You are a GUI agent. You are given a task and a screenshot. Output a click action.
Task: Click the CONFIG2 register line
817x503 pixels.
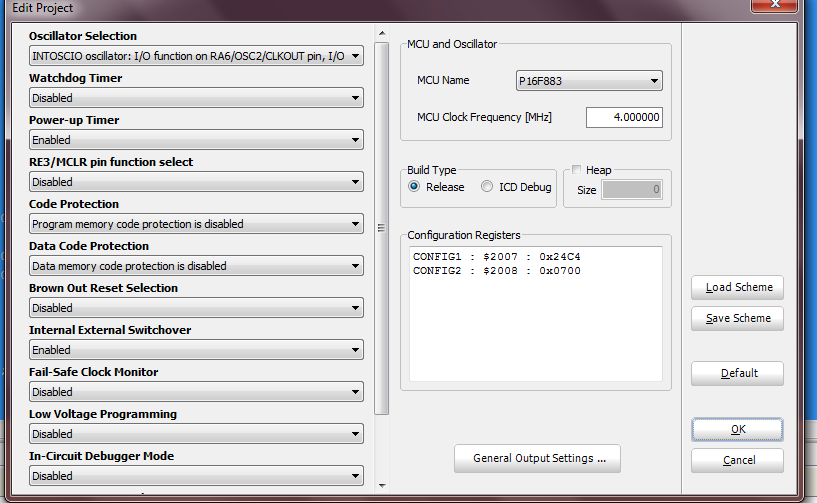496,271
